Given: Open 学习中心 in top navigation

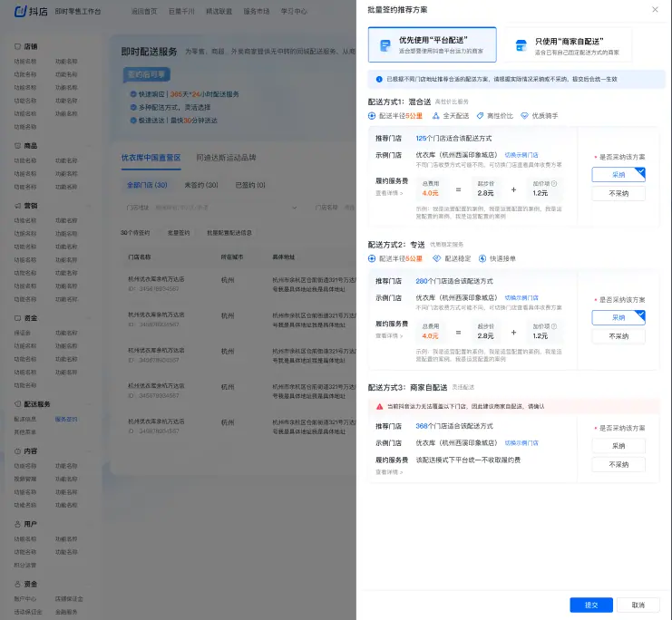Looking at the screenshot, I should coord(294,12).
